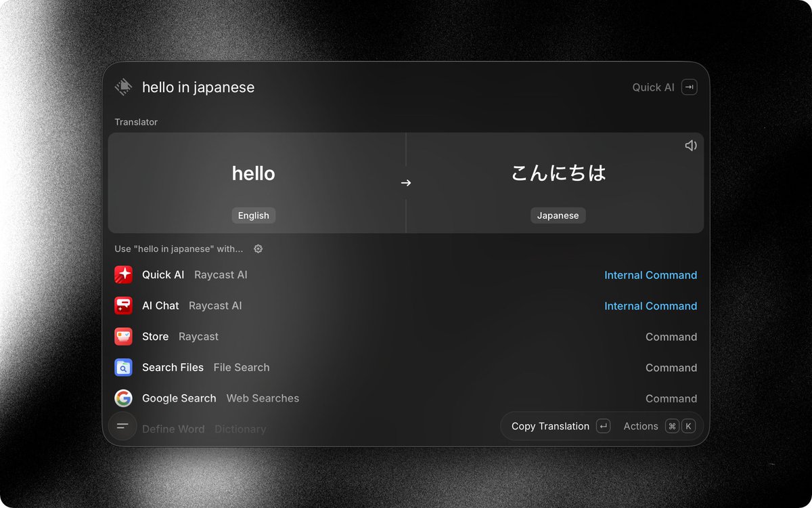This screenshot has width=812, height=508.
Task: Click 'Command' label on Google Search row
Action: (671, 399)
